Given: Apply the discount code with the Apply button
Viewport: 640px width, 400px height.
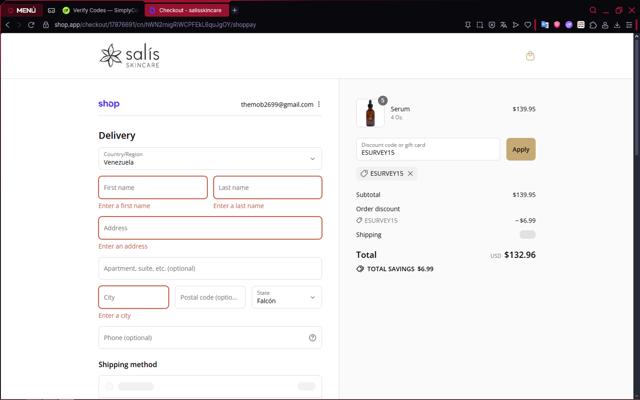Looking at the screenshot, I should click(521, 149).
